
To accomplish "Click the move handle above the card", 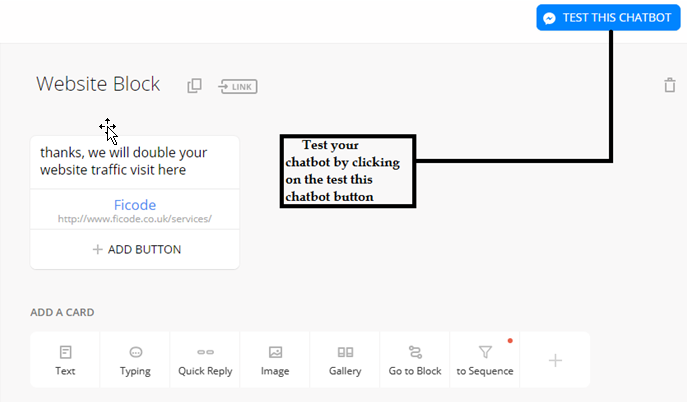I will point(107,127).
